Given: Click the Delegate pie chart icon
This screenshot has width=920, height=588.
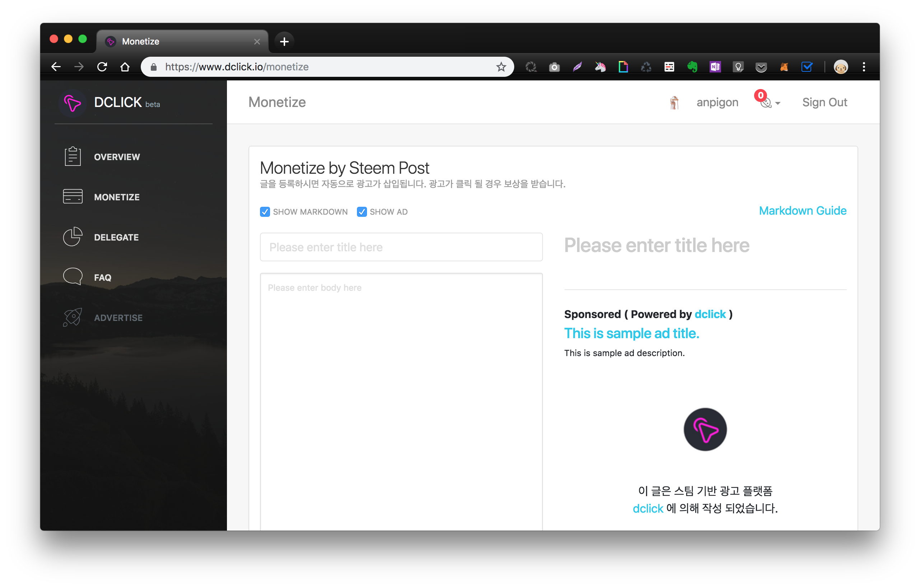Looking at the screenshot, I should pyautogui.click(x=73, y=237).
